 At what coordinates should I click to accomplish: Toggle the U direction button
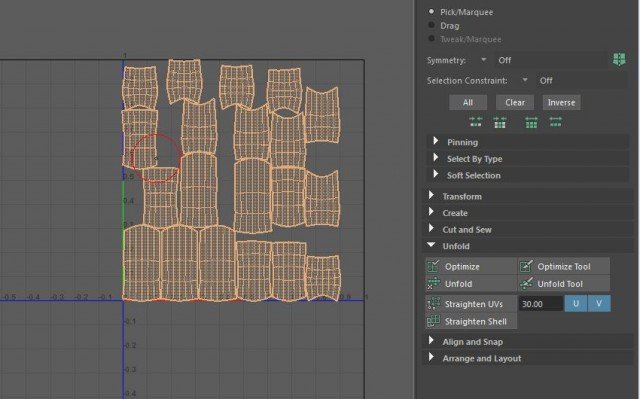[x=576, y=304]
